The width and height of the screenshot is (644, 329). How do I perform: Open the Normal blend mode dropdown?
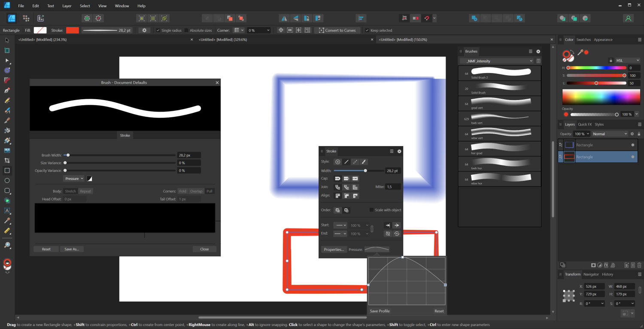(x=610, y=134)
